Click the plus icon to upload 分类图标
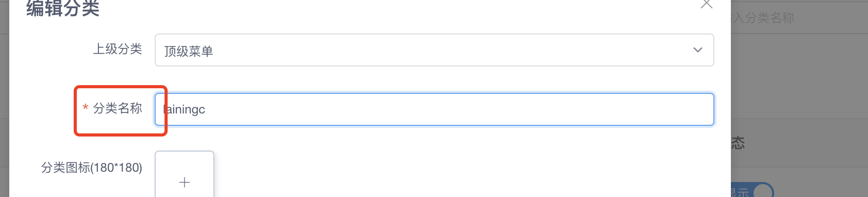The height and width of the screenshot is (197, 868). 185,182
